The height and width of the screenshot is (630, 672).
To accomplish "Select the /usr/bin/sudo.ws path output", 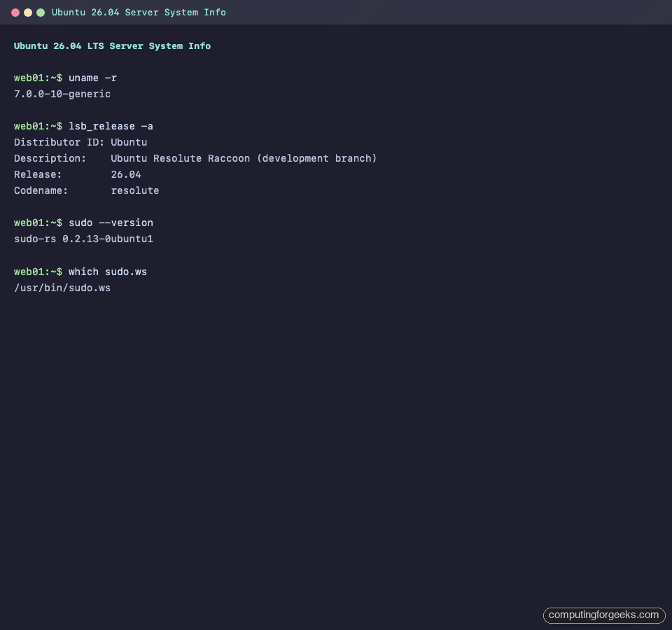I will click(62, 288).
